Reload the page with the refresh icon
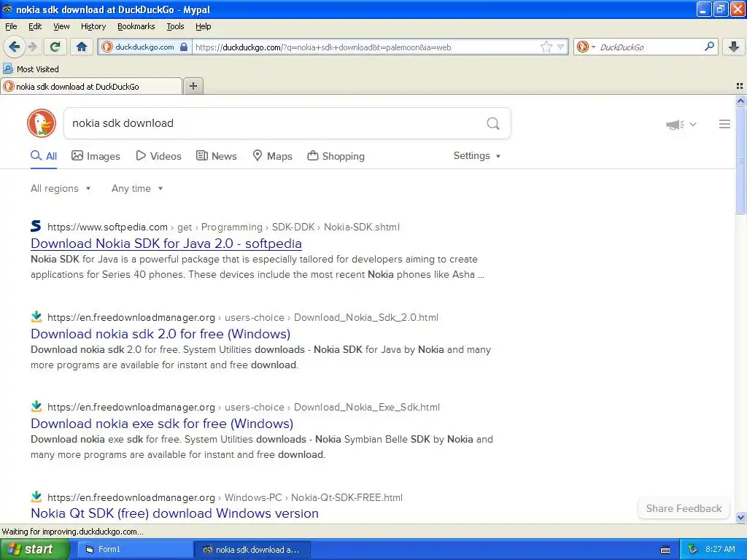This screenshot has height=560, width=747. point(55,47)
